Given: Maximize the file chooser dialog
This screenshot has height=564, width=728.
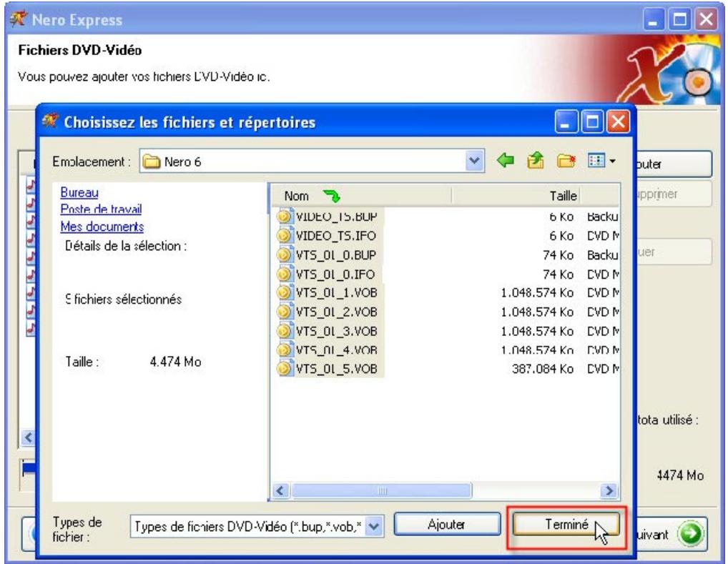Looking at the screenshot, I should point(592,122).
